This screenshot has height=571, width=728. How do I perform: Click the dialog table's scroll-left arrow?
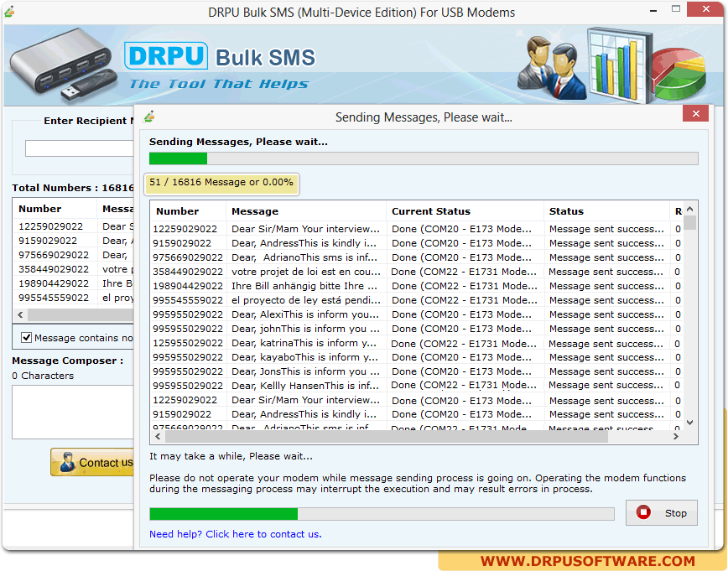(x=158, y=436)
